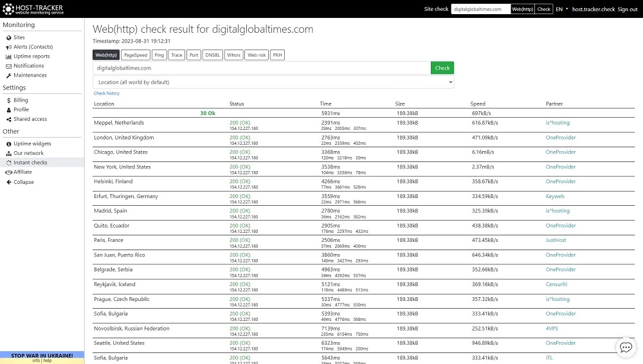643x364 pixels.
Task: Click the Host-Tracker logo icon
Action: [x=8, y=9]
